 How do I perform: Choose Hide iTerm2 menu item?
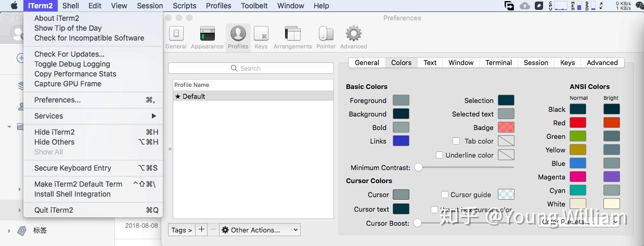click(x=93, y=132)
